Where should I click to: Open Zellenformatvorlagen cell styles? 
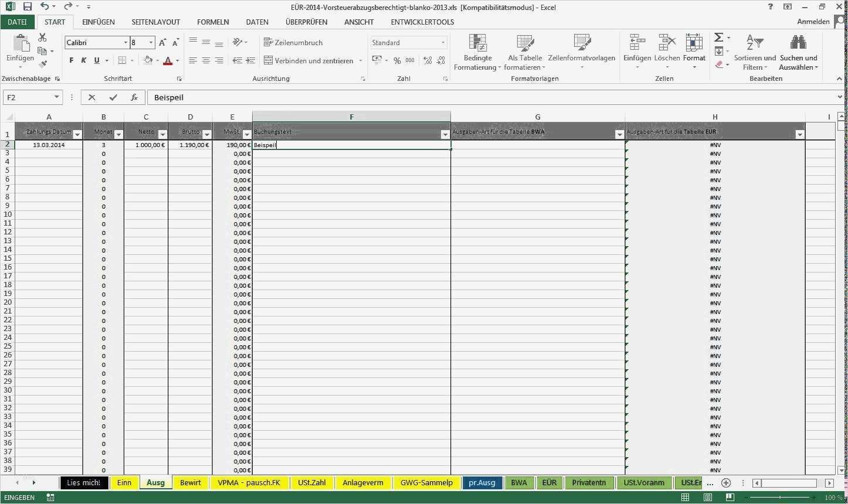pos(582,52)
